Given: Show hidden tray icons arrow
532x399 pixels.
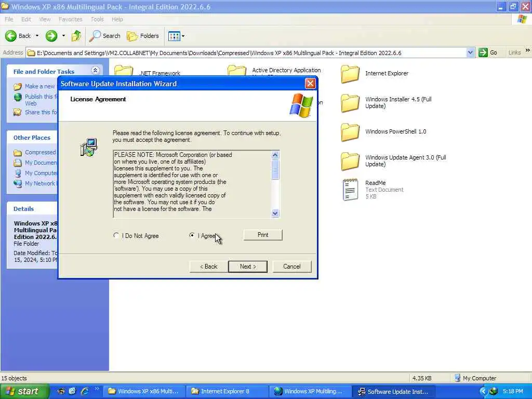Looking at the screenshot, I should (483, 392).
